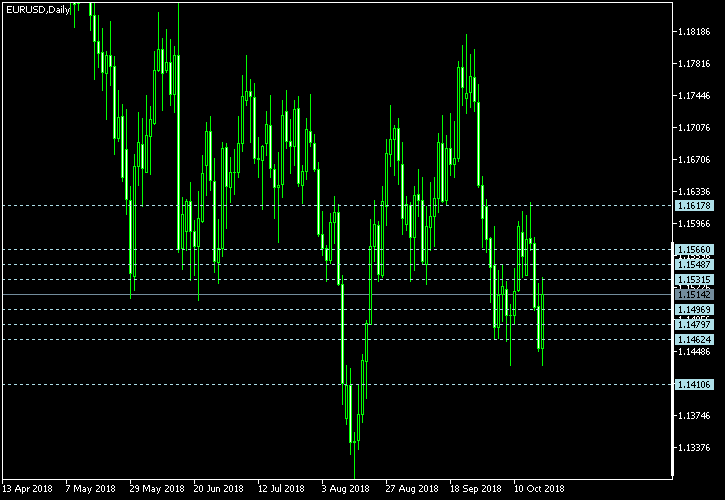Click the 13 Apr 2018 date label

tap(28, 489)
